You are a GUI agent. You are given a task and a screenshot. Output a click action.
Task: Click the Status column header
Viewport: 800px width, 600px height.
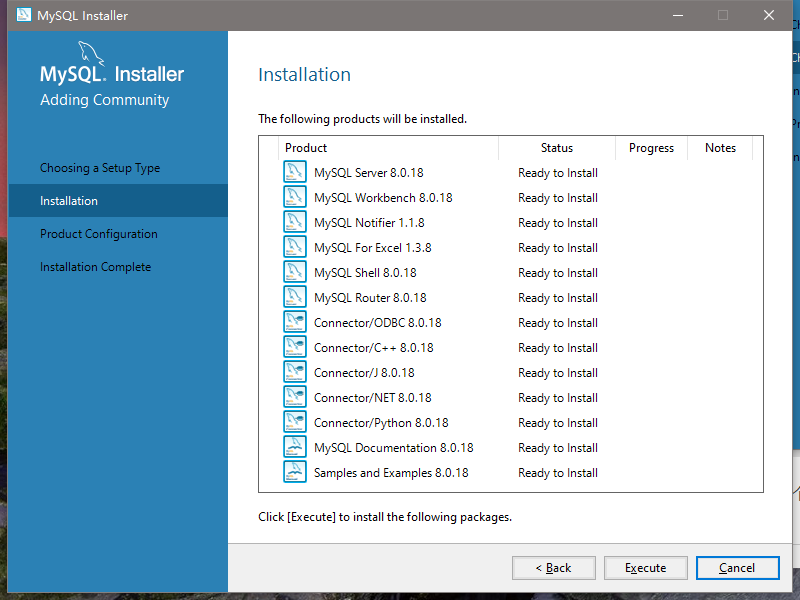tap(557, 148)
